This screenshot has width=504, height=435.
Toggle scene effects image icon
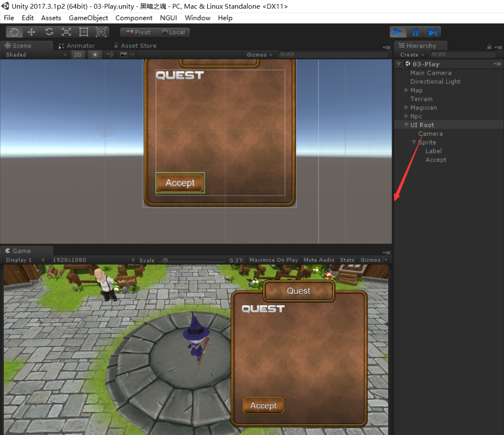124,55
